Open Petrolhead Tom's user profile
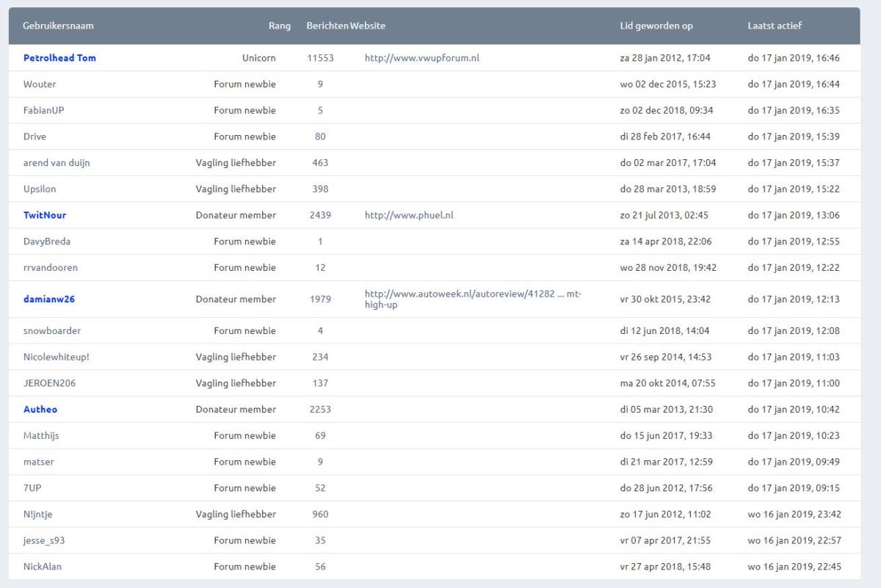The width and height of the screenshot is (881, 588). [59, 58]
